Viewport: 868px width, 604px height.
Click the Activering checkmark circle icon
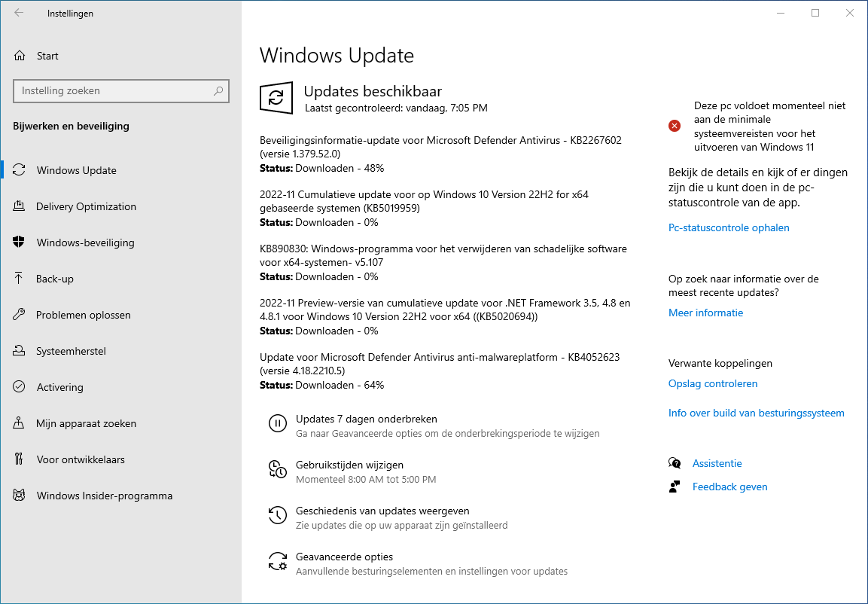pyautogui.click(x=20, y=387)
